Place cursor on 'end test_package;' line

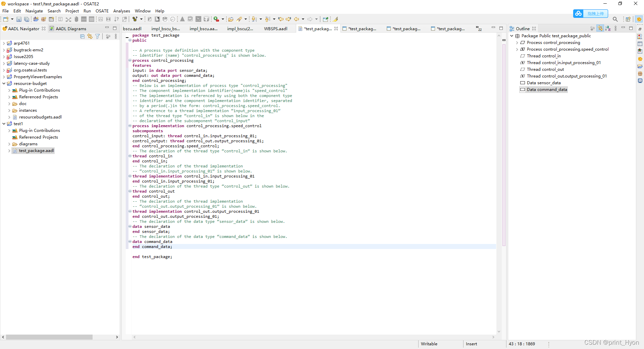coord(152,257)
